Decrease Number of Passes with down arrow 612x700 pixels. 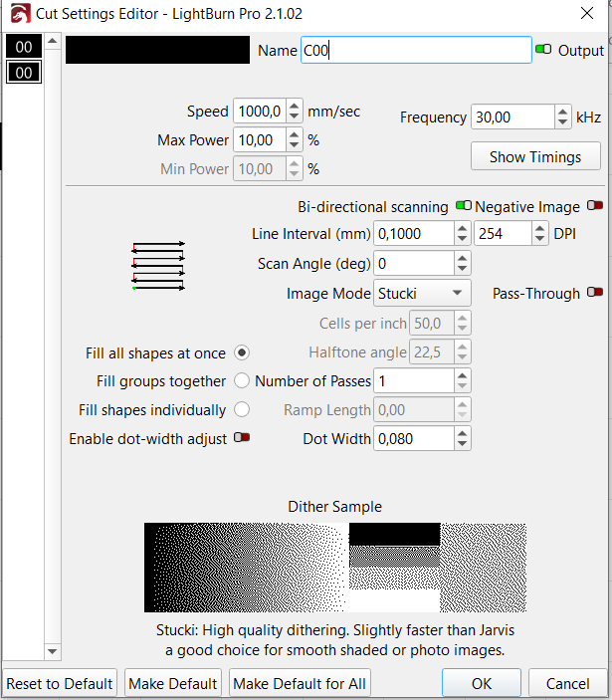click(x=462, y=386)
